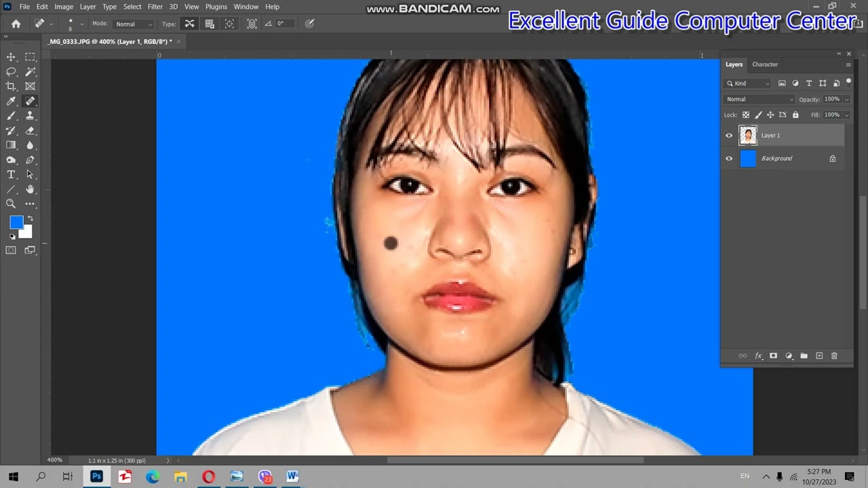Switch to the Character tab
This screenshot has height=488, width=868.
765,64
